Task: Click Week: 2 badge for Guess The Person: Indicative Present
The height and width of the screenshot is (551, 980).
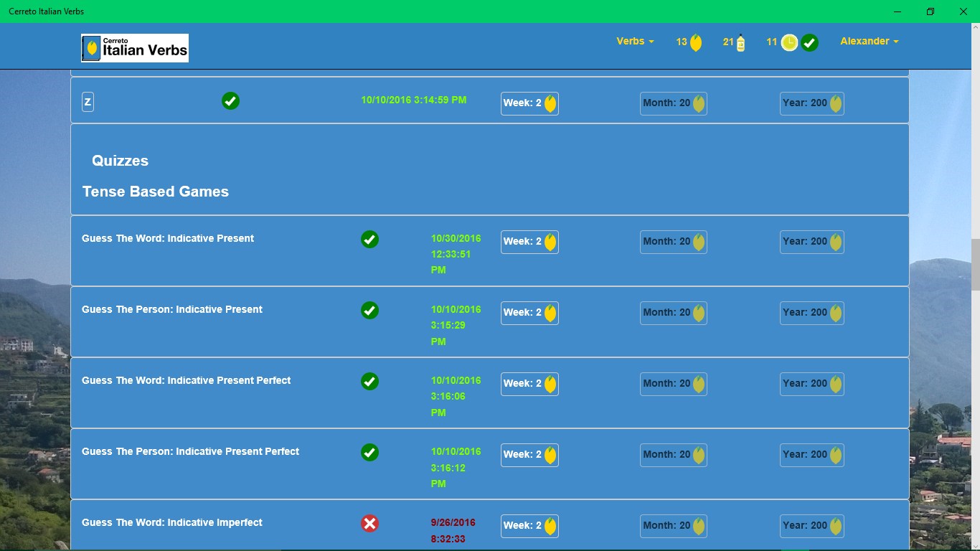Action: [x=529, y=313]
